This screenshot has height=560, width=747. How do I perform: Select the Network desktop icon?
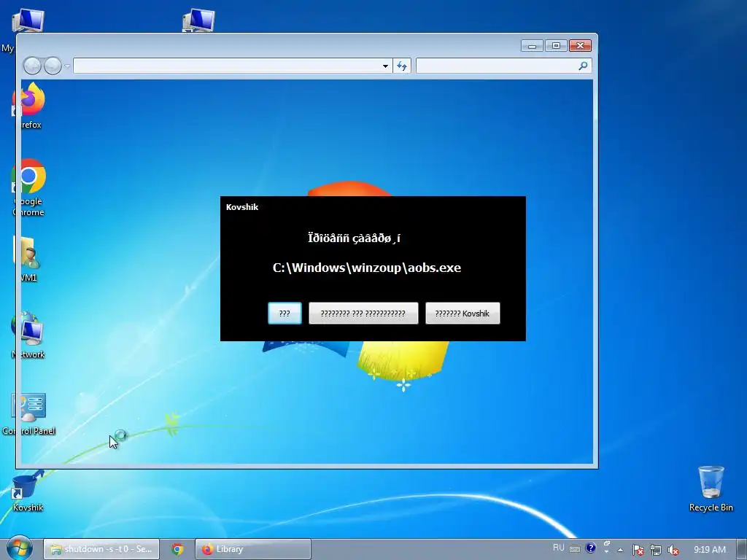coord(28,335)
